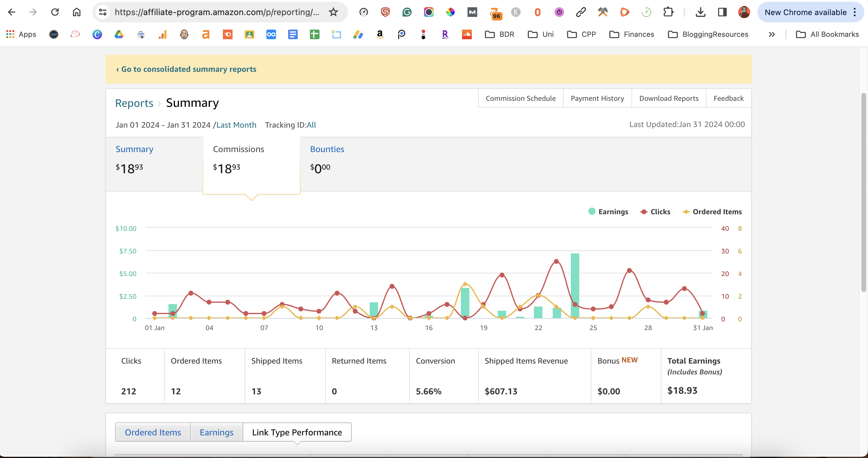Open the Grammarly extension icon

point(407,12)
